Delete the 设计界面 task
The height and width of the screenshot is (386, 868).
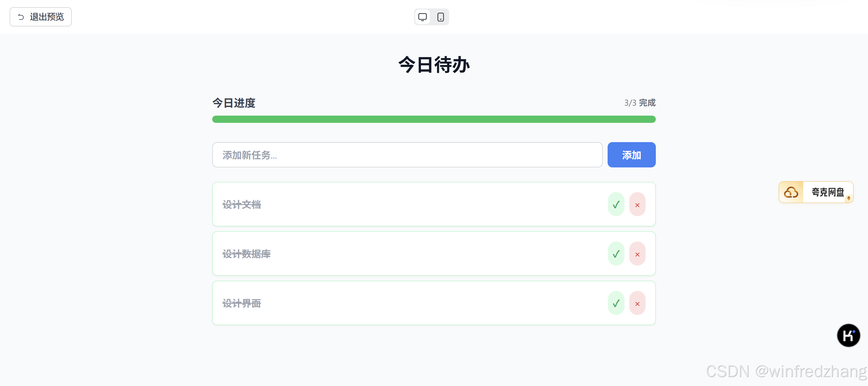coord(637,303)
